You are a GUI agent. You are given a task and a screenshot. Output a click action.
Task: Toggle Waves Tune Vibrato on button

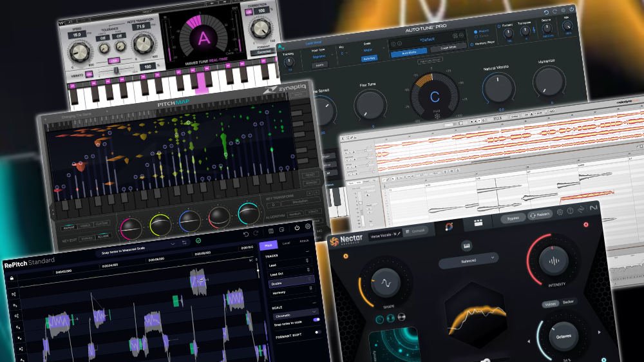pos(89,74)
